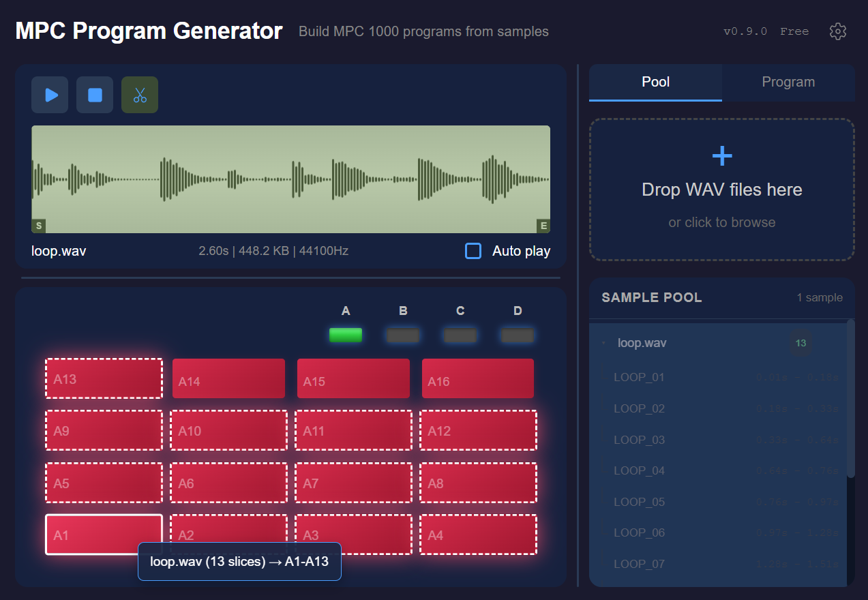Enable Auto play

[473, 251]
